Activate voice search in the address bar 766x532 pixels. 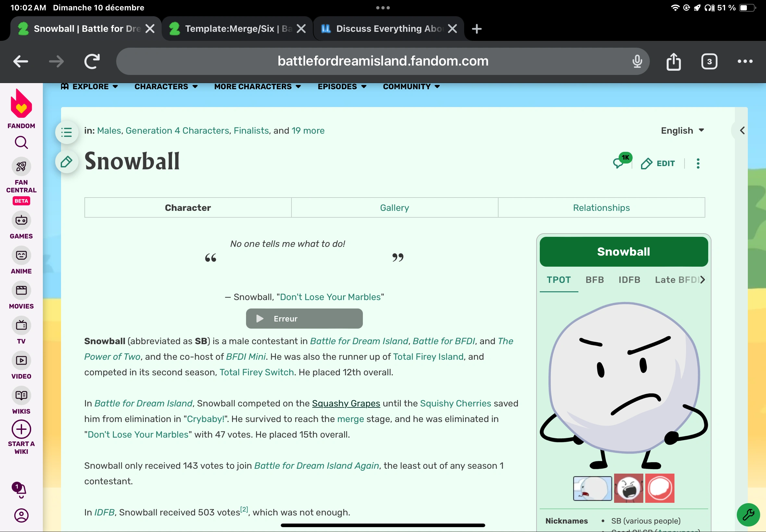click(x=636, y=61)
